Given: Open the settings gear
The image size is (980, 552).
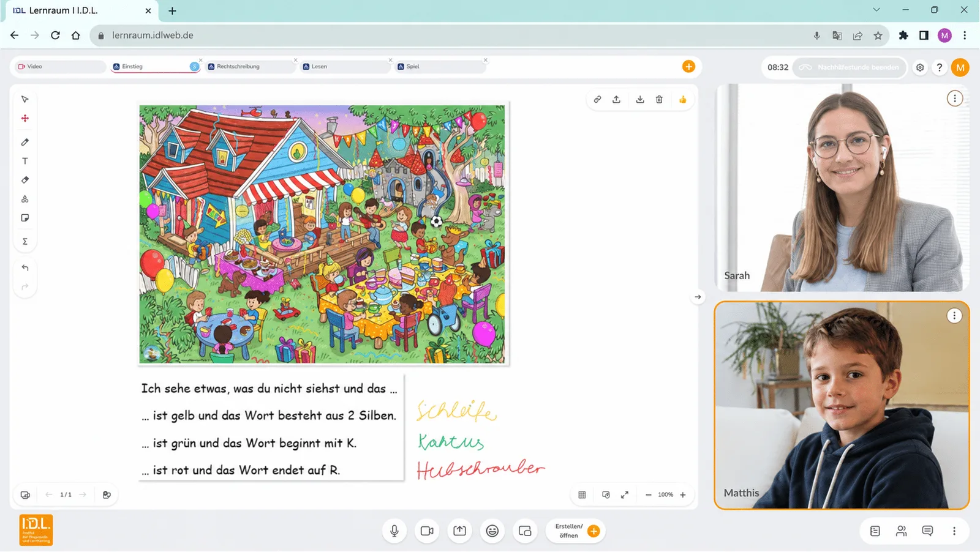Looking at the screenshot, I should click(x=920, y=67).
